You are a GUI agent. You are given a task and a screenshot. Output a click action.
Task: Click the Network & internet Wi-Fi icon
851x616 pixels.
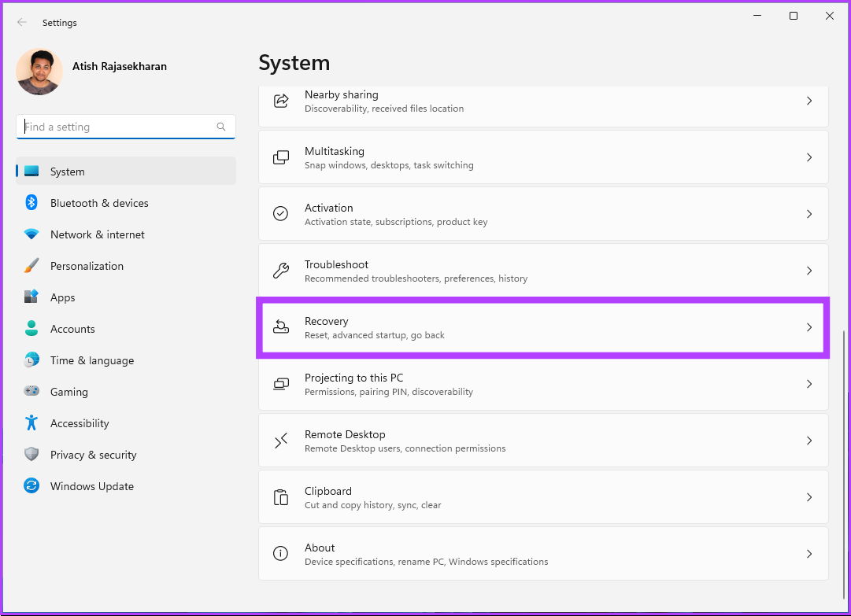point(31,234)
